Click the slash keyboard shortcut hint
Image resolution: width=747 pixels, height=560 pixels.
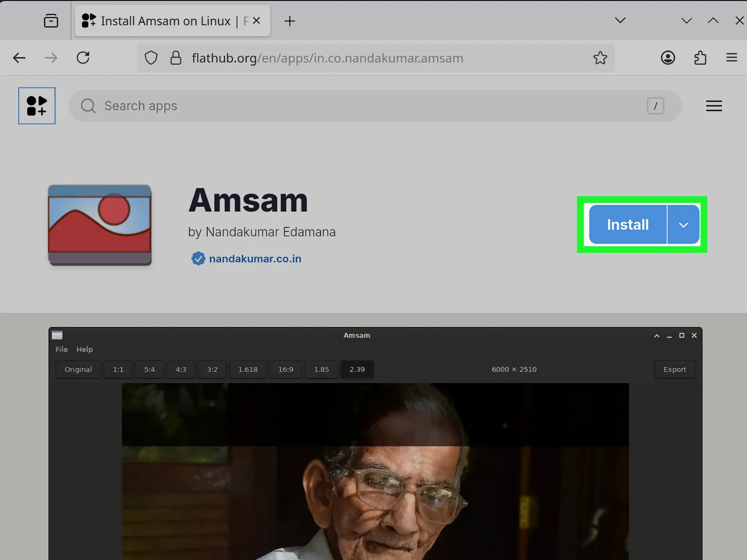pyautogui.click(x=656, y=106)
